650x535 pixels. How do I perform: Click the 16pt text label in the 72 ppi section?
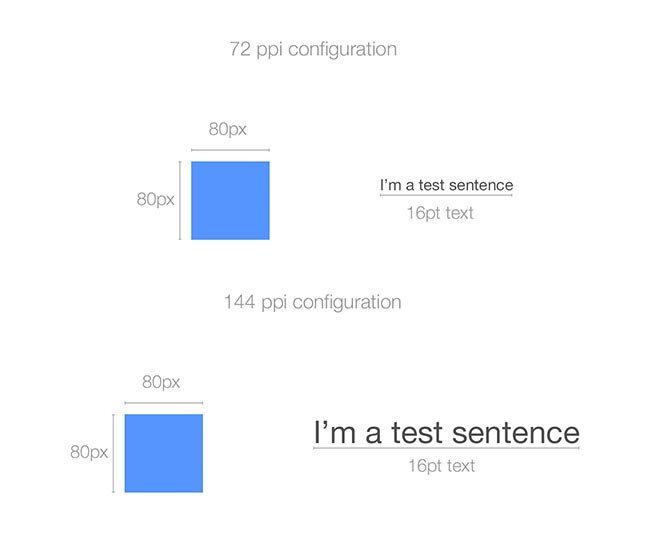[440, 213]
